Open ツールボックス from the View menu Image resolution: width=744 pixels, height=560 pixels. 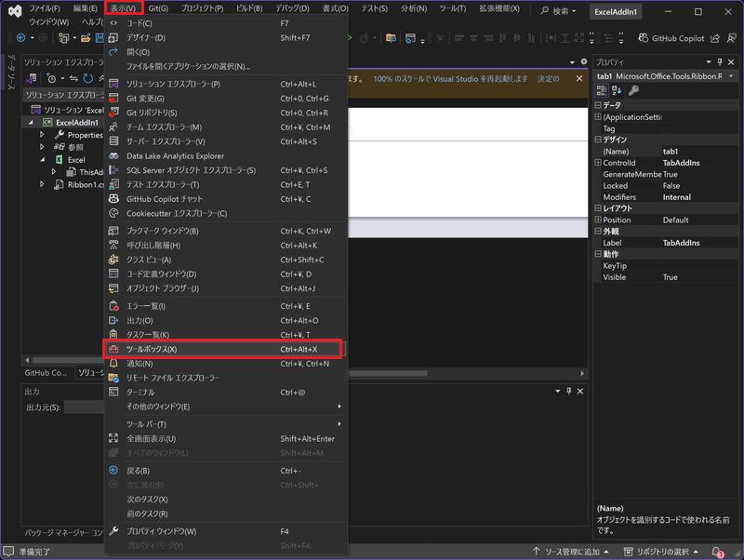(x=151, y=349)
